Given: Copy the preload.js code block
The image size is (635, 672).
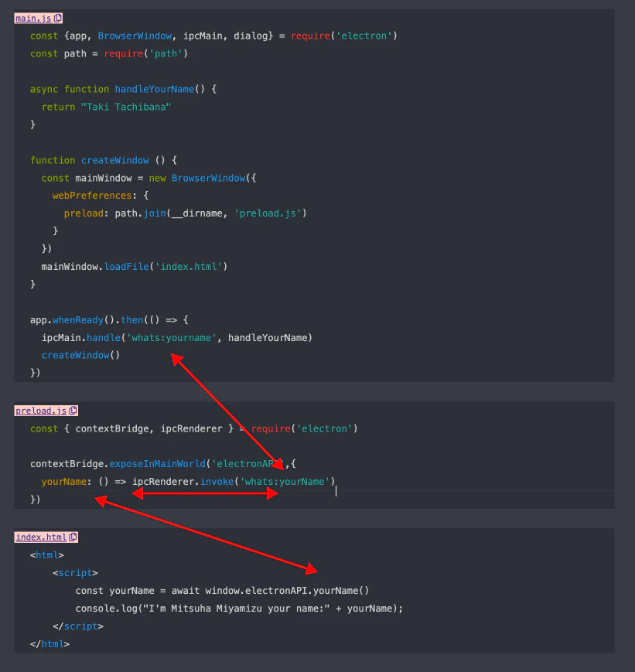Looking at the screenshot, I should pos(73,411).
